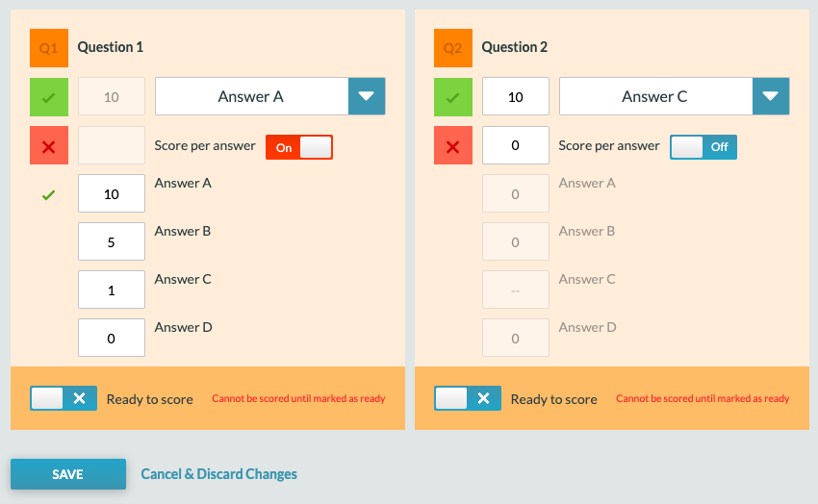Screen dimensions: 818x504
Task: Enable Score per answer for Question 2
Action: [x=703, y=147]
